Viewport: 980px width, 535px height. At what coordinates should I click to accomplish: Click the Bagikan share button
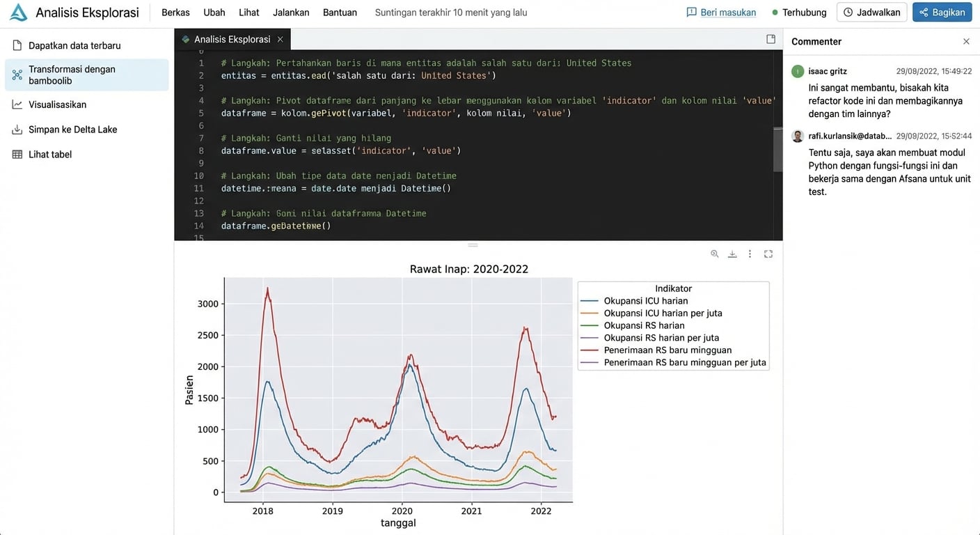tap(942, 13)
